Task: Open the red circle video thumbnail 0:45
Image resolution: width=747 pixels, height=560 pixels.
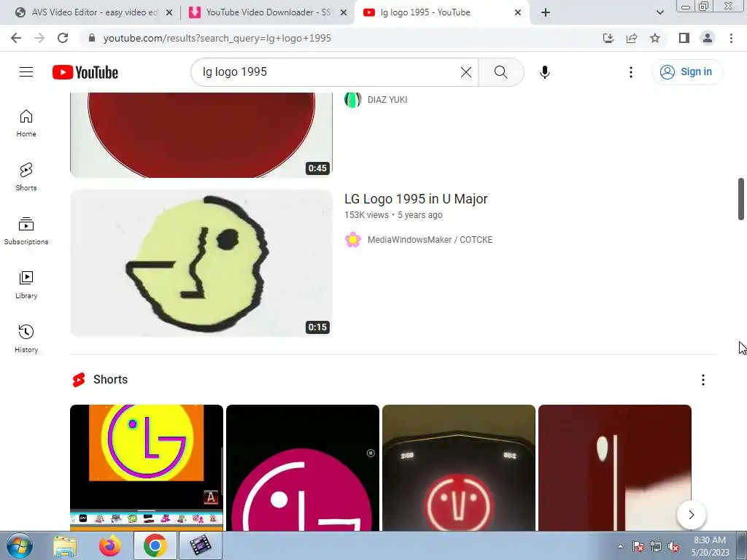Action: click(x=201, y=135)
